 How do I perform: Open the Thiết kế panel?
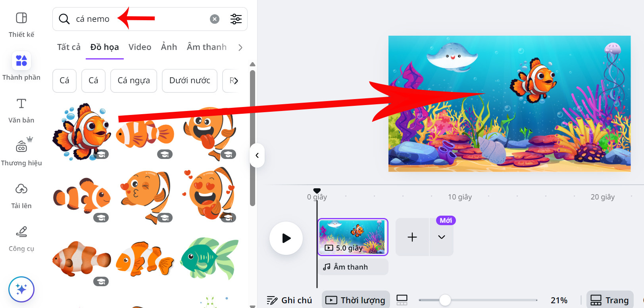[x=21, y=25]
